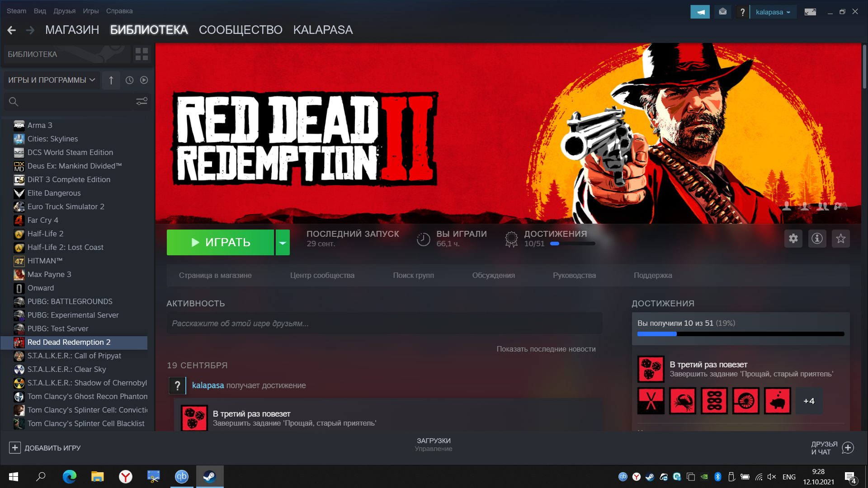This screenshot has width=868, height=488.
Task: Open the Вид menu
Action: tap(40, 11)
